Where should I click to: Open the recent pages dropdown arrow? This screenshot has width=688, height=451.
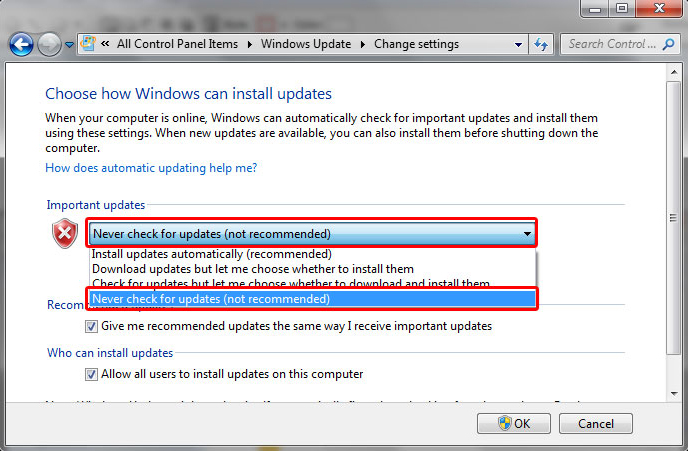[x=69, y=45]
